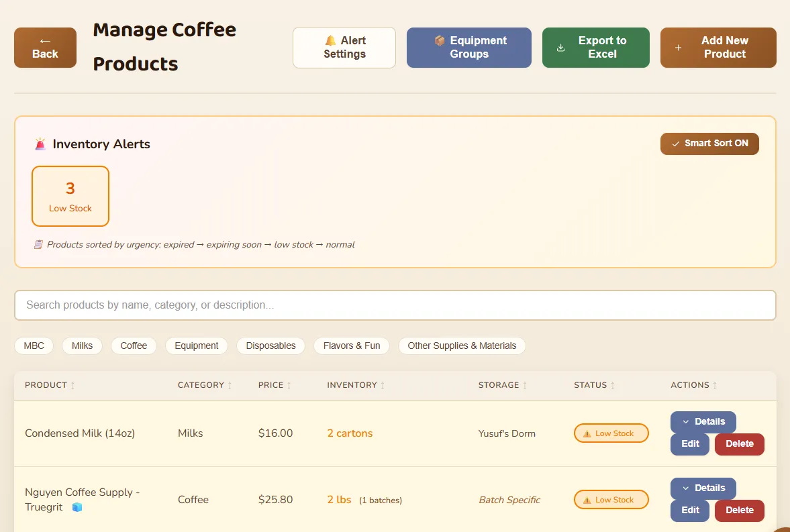This screenshot has height=532, width=790.
Task: Click the 2 lbs inventory value
Action: tap(339, 500)
